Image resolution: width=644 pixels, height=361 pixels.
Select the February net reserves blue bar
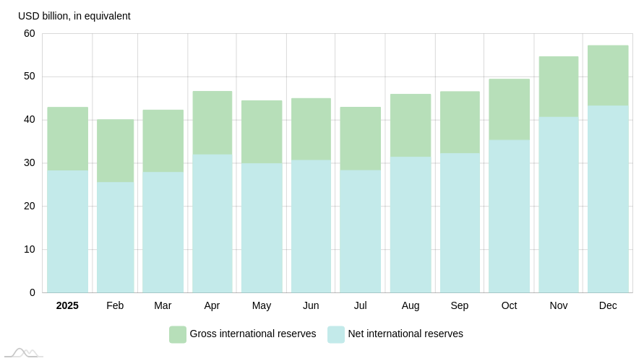(115, 237)
